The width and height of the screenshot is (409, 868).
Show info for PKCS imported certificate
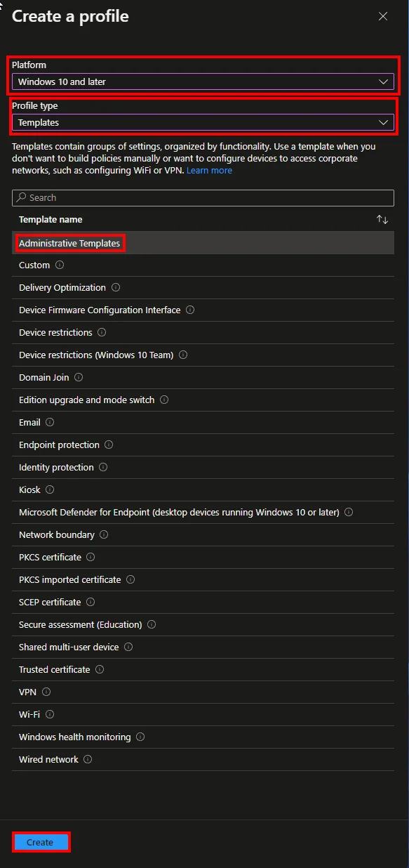click(130, 580)
